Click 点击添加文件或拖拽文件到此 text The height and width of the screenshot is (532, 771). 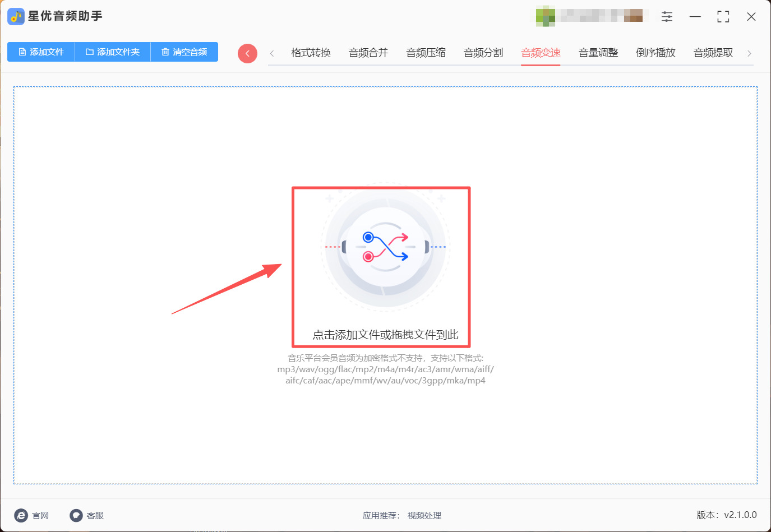point(385,335)
